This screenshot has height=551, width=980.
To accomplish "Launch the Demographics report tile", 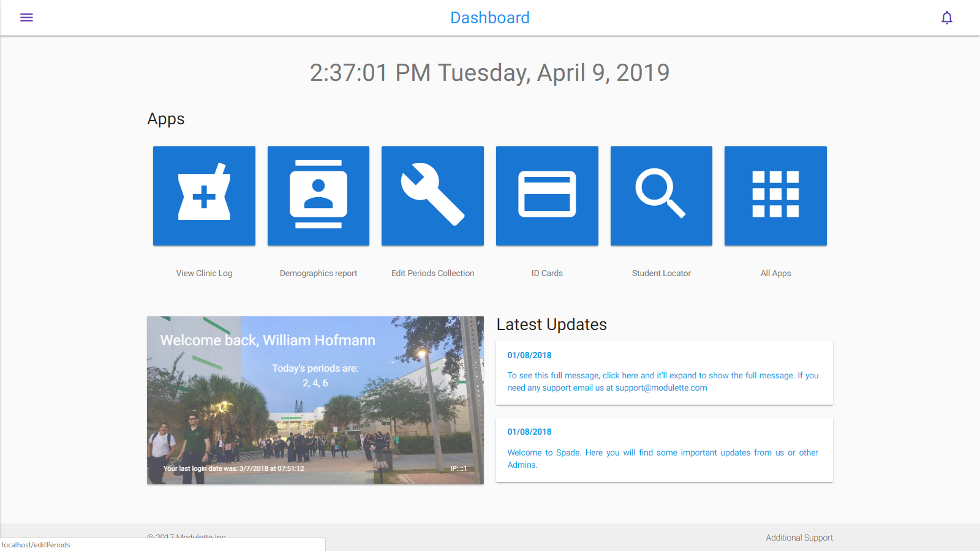I will tap(318, 196).
